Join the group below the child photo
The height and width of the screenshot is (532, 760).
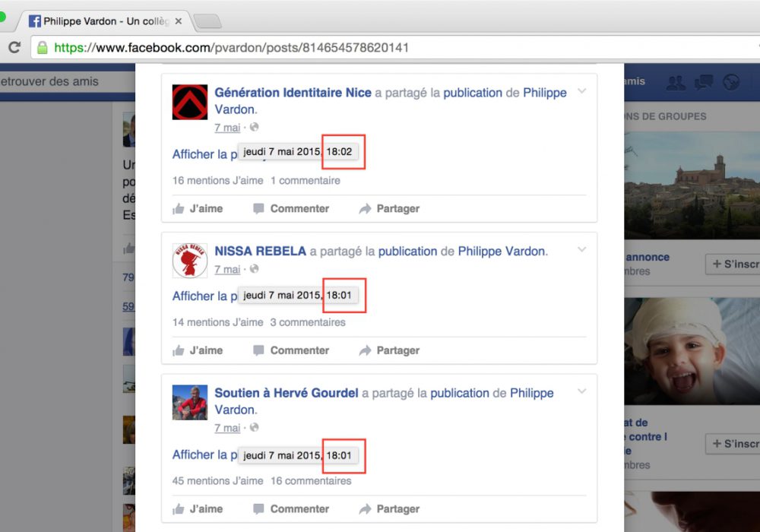pos(733,444)
